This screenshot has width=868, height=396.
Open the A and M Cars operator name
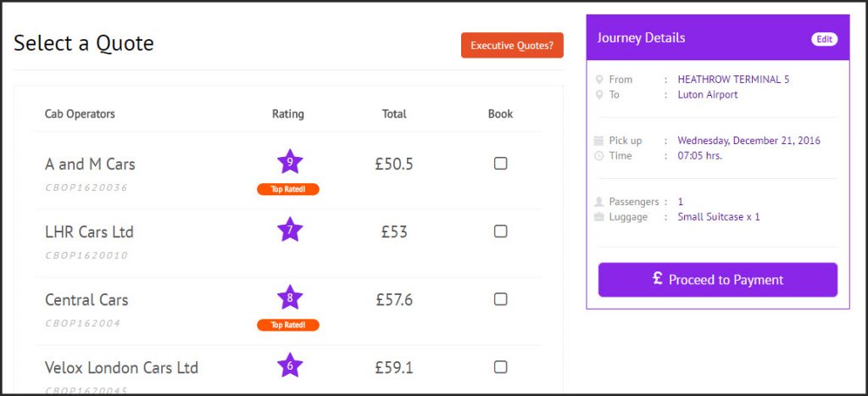click(90, 164)
